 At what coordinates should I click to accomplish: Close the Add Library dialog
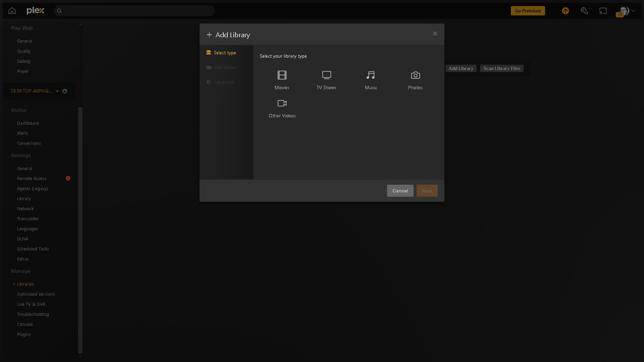click(435, 34)
